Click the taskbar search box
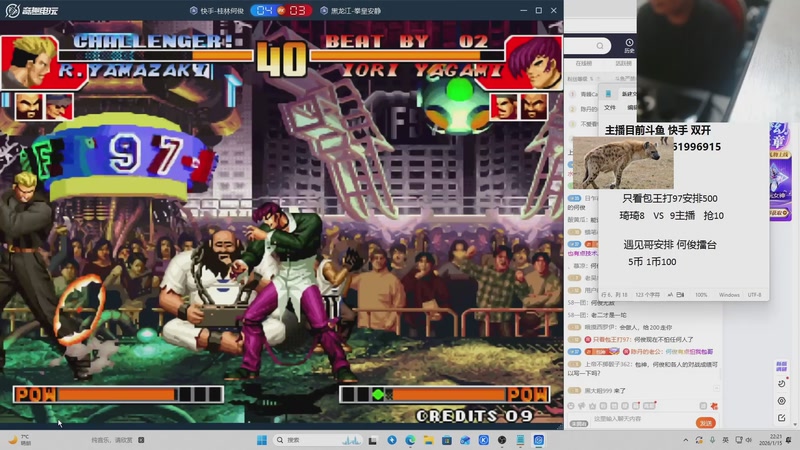Viewport: 800px width, 450px height. coord(316,440)
